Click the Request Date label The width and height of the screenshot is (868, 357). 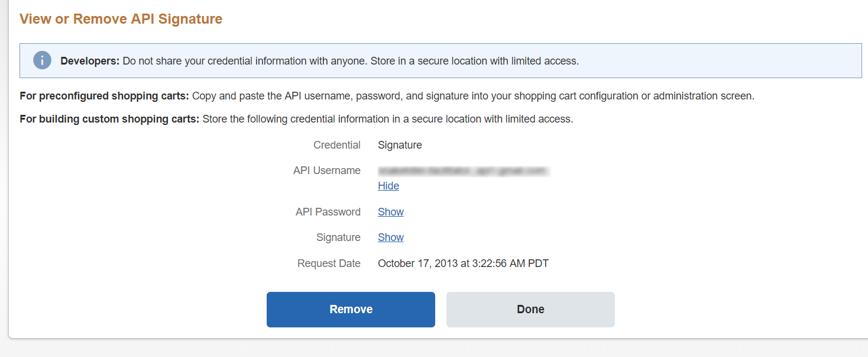(x=329, y=263)
